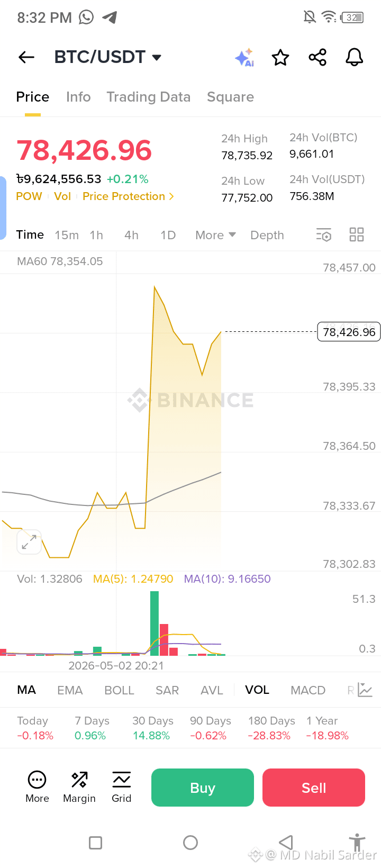
Task: Enable the BOLL indicator
Action: (x=119, y=690)
